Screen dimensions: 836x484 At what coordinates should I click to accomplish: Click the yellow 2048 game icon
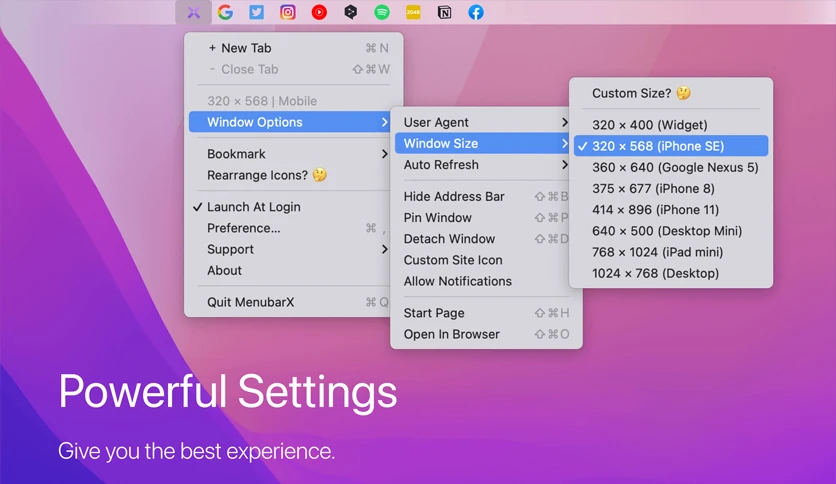click(413, 12)
